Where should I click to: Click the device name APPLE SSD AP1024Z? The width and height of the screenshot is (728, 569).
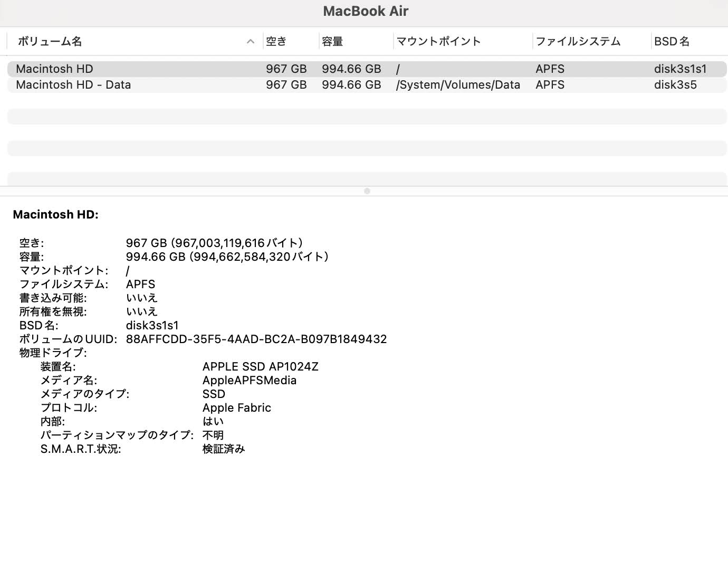(260, 366)
